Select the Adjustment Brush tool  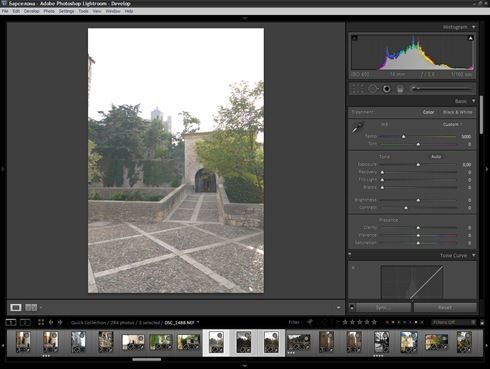(x=442, y=89)
